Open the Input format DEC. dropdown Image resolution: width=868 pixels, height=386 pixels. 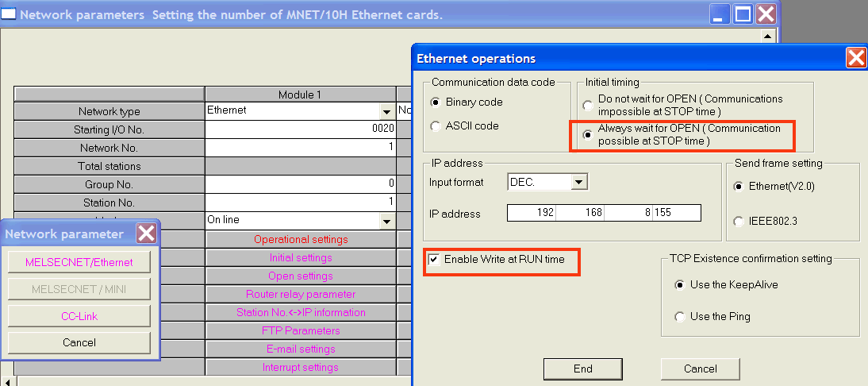point(578,183)
